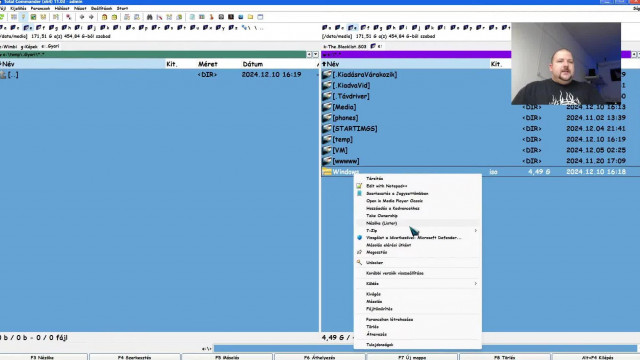Open the left panel directory history dropdown arrow
640x360 pixels.
coord(315,54)
